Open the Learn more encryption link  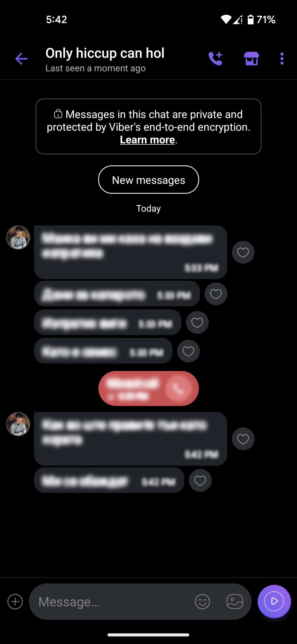tap(147, 140)
